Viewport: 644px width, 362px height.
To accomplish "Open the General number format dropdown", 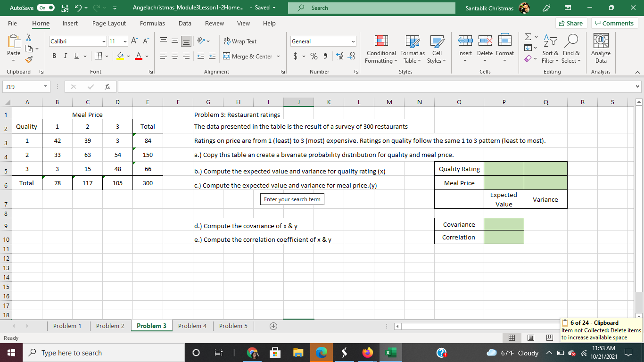I will [353, 41].
